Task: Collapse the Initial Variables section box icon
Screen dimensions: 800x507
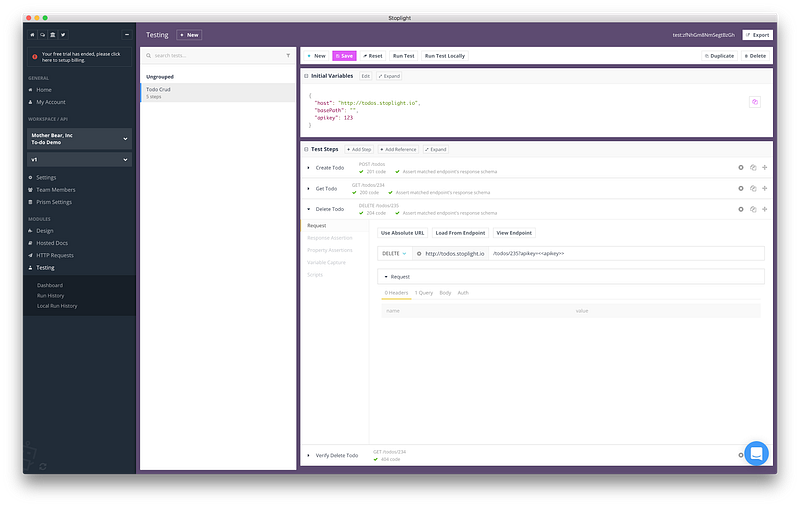Action: (x=306, y=76)
